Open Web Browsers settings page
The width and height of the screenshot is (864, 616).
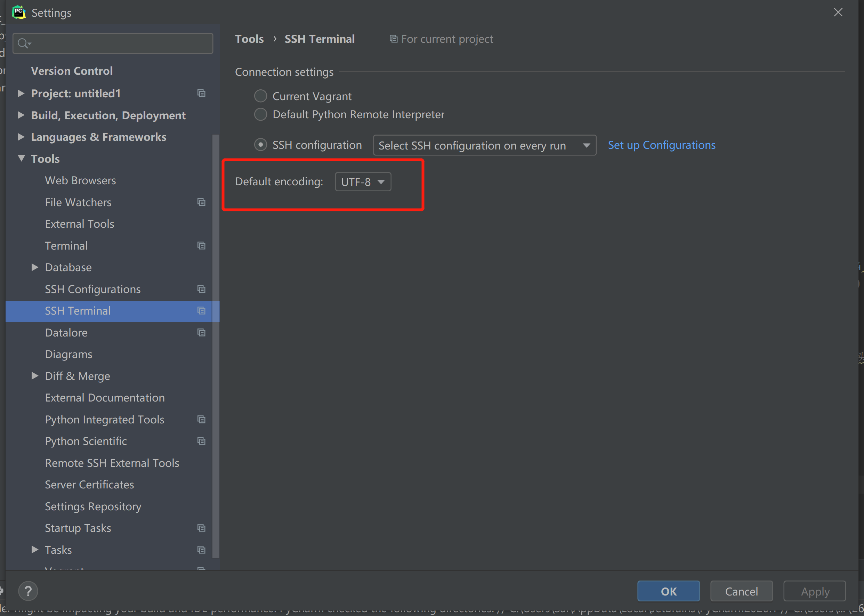(80, 180)
